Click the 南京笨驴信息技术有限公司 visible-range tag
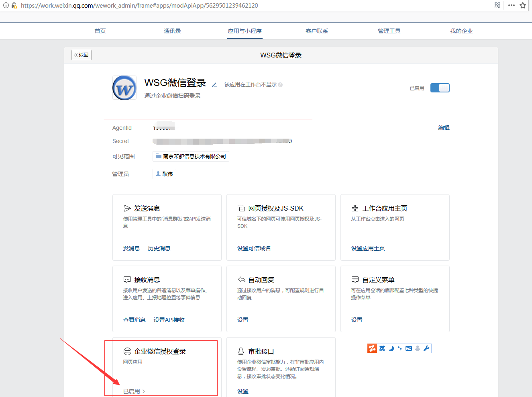This screenshot has width=532, height=397. pos(191,156)
